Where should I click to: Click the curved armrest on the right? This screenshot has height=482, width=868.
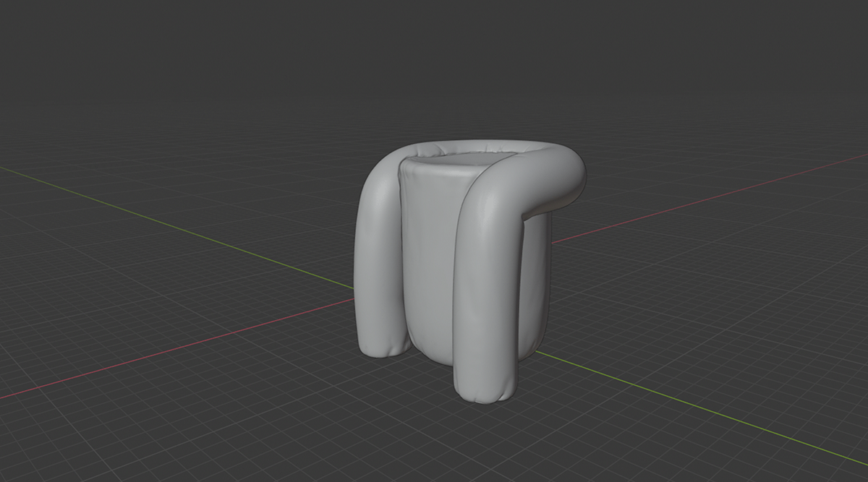coord(550,181)
